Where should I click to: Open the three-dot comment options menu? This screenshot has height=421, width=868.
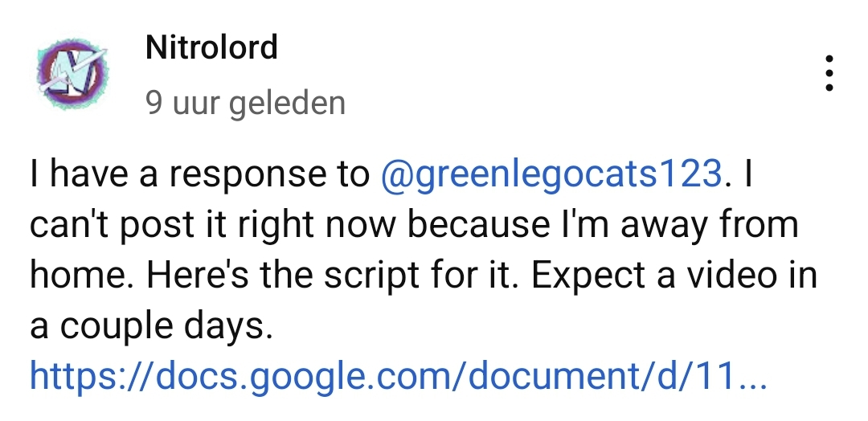(x=829, y=74)
